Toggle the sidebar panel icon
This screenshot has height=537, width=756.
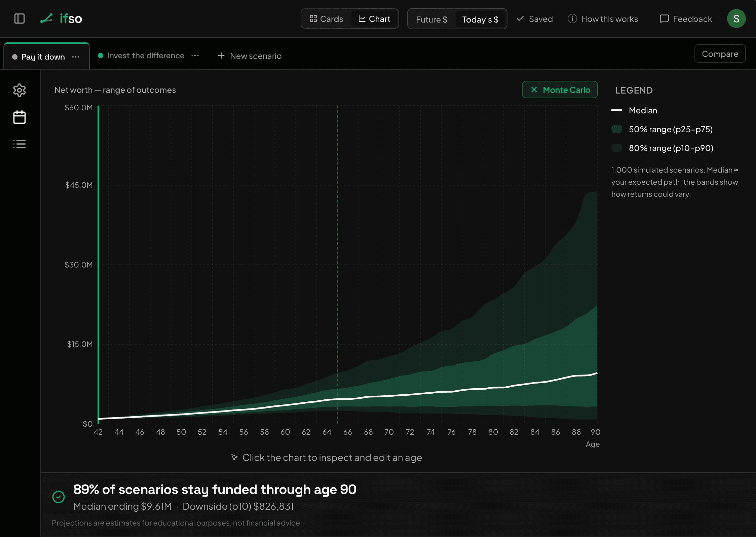click(x=20, y=19)
